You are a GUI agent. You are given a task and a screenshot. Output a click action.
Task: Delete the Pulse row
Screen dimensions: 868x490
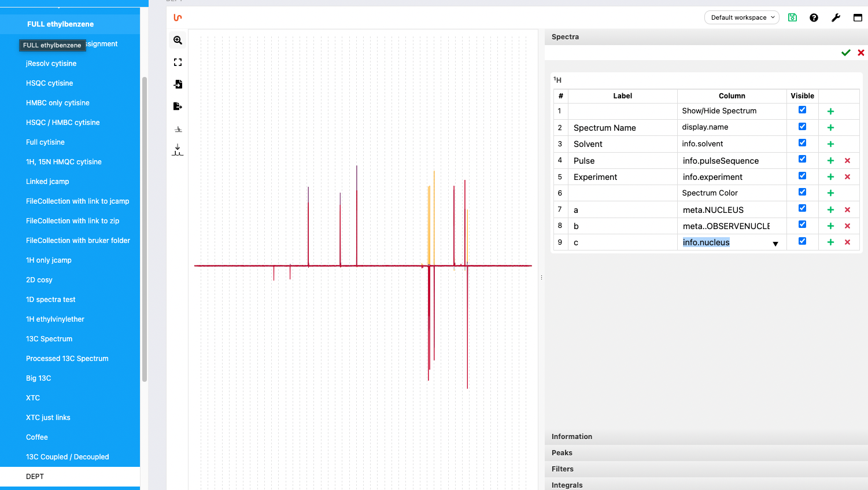pyautogui.click(x=847, y=161)
